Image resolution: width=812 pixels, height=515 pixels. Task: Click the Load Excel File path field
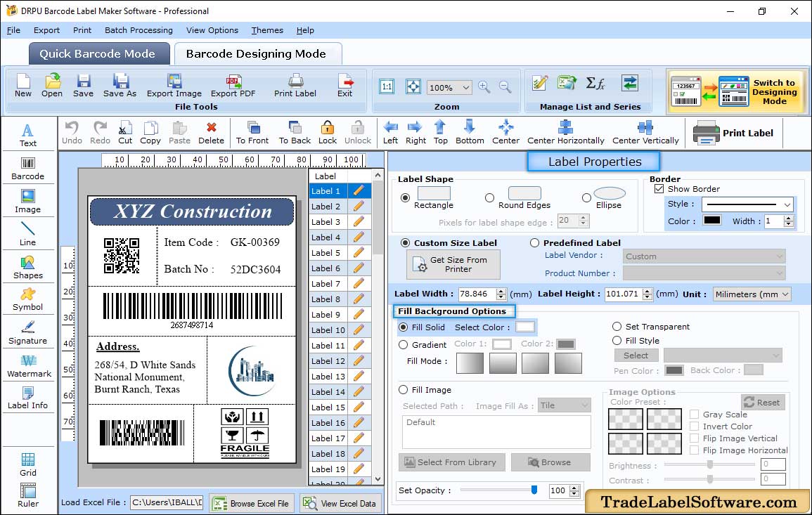tap(166, 502)
